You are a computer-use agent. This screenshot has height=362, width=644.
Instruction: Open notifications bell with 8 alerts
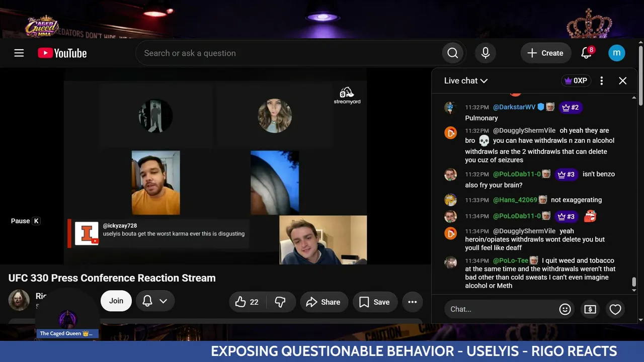[587, 53]
